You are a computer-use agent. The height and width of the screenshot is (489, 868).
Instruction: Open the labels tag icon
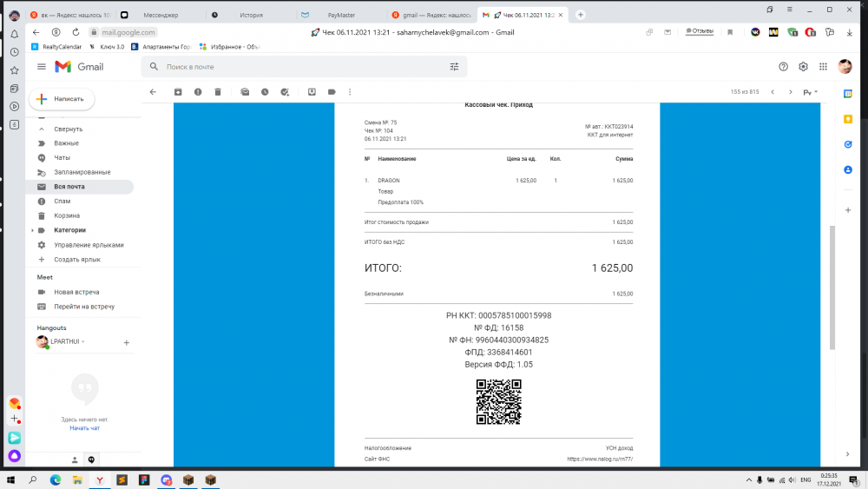pos(332,92)
